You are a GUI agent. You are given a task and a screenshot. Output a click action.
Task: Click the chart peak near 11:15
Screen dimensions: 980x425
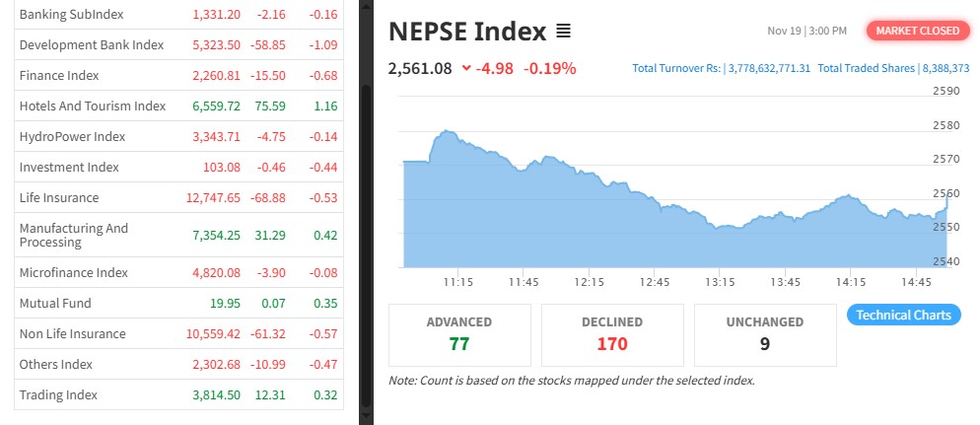click(x=447, y=131)
